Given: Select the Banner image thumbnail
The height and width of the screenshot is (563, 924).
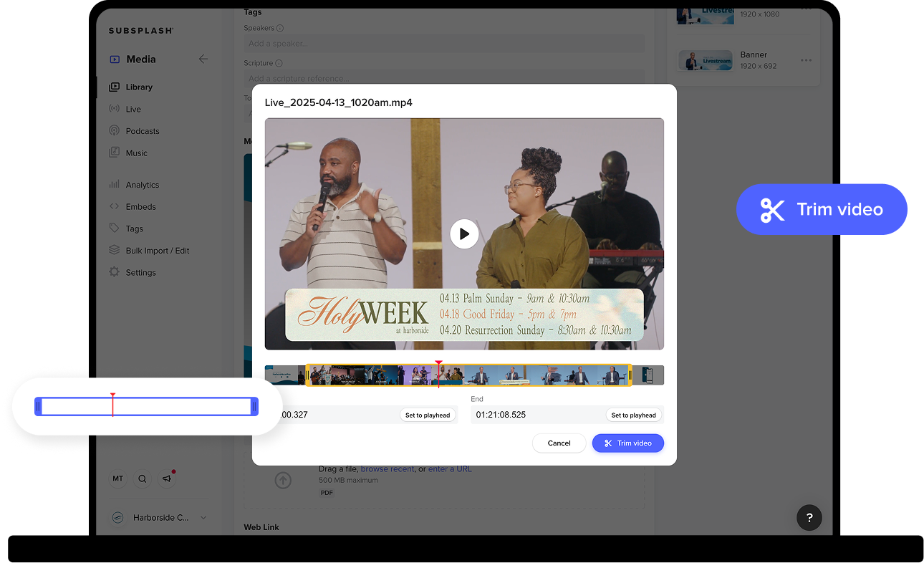Looking at the screenshot, I should [x=706, y=60].
